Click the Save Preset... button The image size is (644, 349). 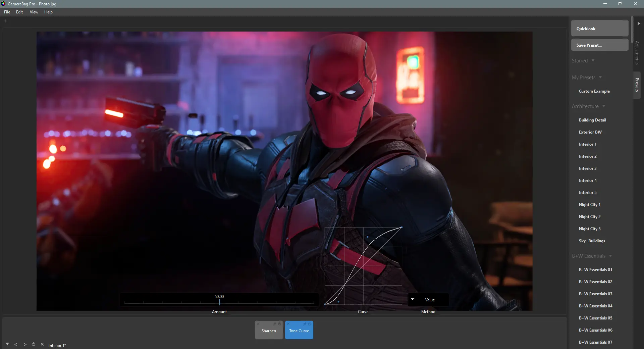pyautogui.click(x=599, y=45)
